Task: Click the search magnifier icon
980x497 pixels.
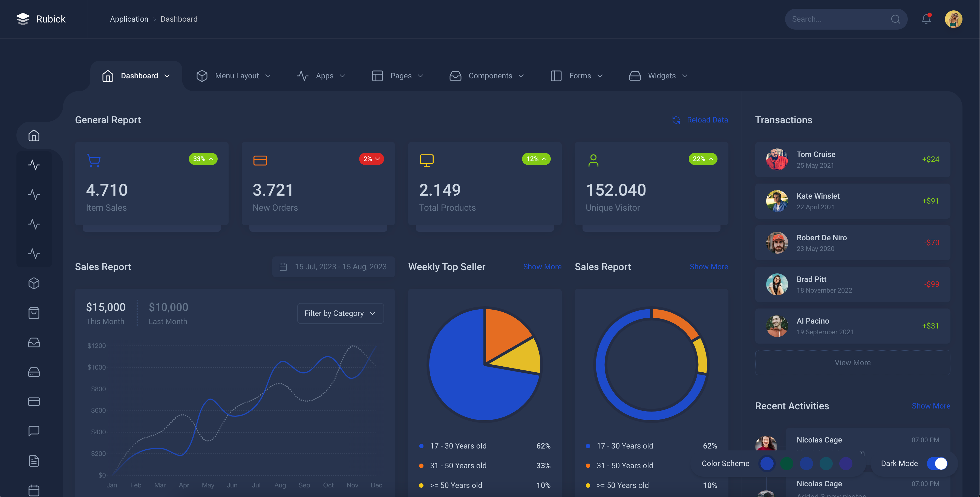Action: click(x=895, y=19)
